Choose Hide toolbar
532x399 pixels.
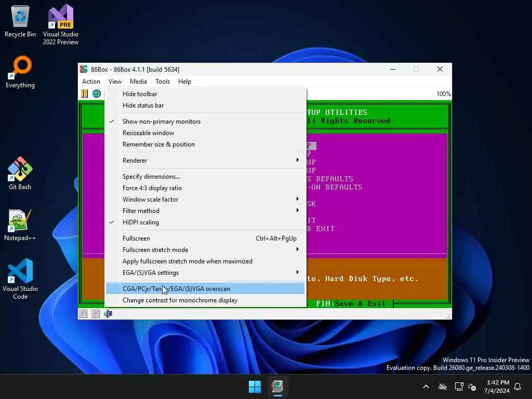click(x=205, y=94)
